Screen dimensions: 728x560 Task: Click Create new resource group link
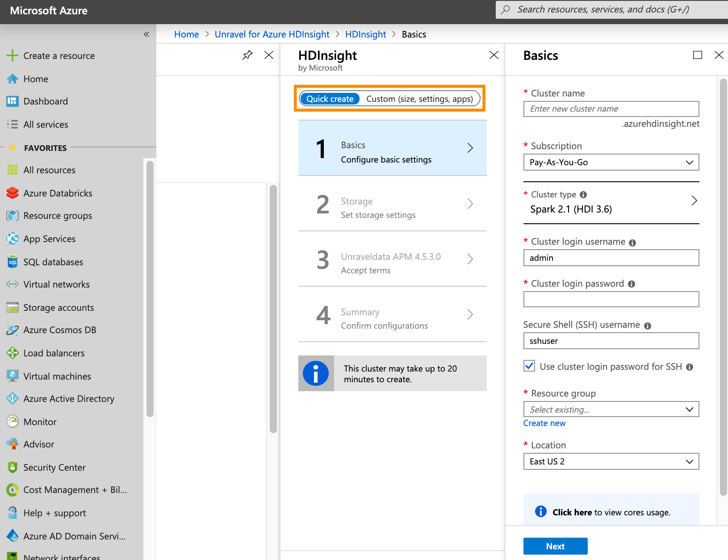point(544,423)
